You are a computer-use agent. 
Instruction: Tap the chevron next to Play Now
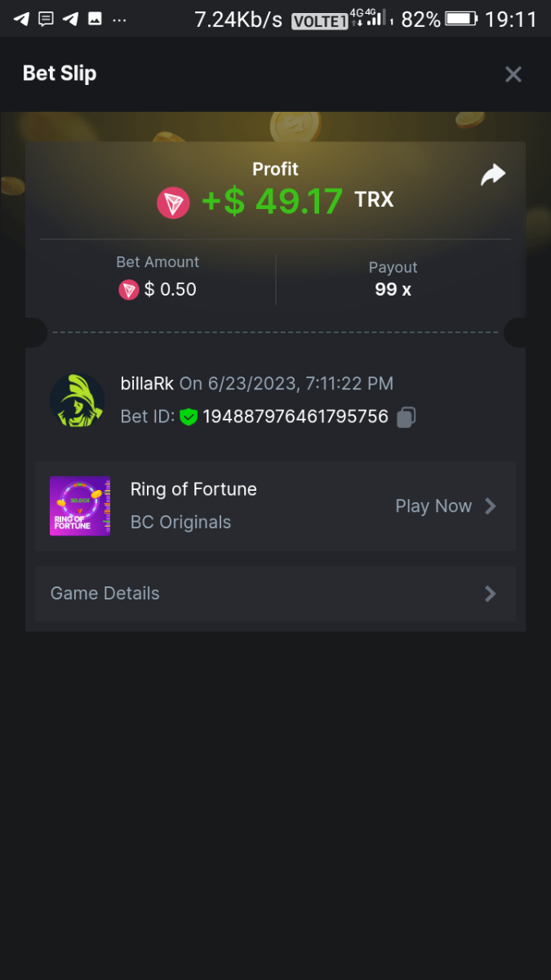(491, 506)
